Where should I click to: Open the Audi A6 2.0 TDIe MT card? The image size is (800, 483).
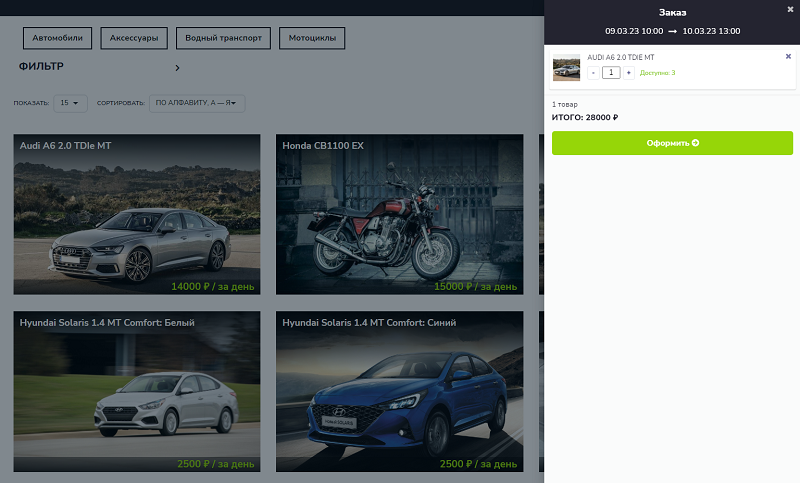(x=137, y=215)
